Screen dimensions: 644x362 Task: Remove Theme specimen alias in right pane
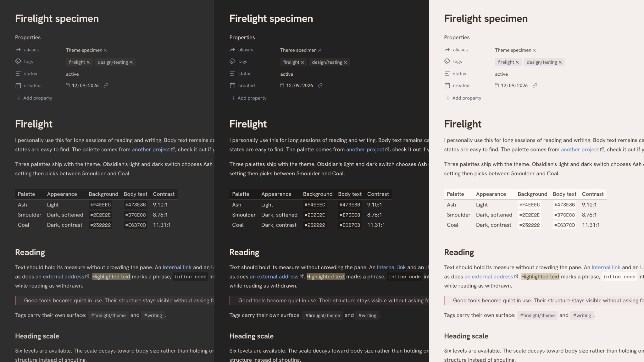tap(534, 50)
